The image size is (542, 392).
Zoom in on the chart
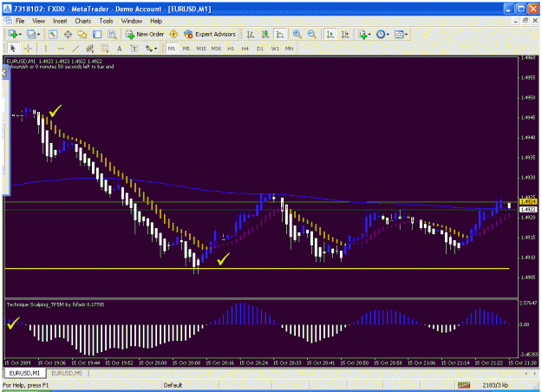point(297,34)
